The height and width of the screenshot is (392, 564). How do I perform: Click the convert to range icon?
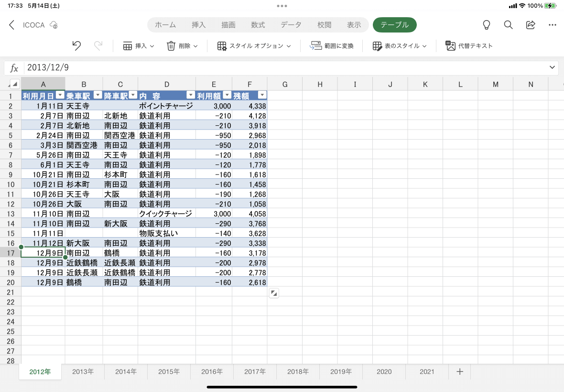pyautogui.click(x=316, y=46)
